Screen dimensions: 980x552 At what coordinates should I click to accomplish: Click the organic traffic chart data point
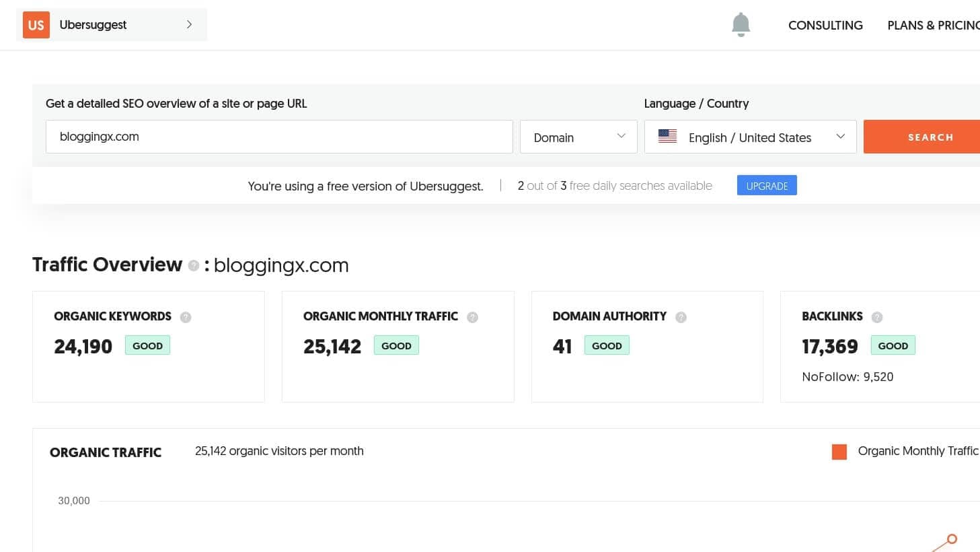951,539
